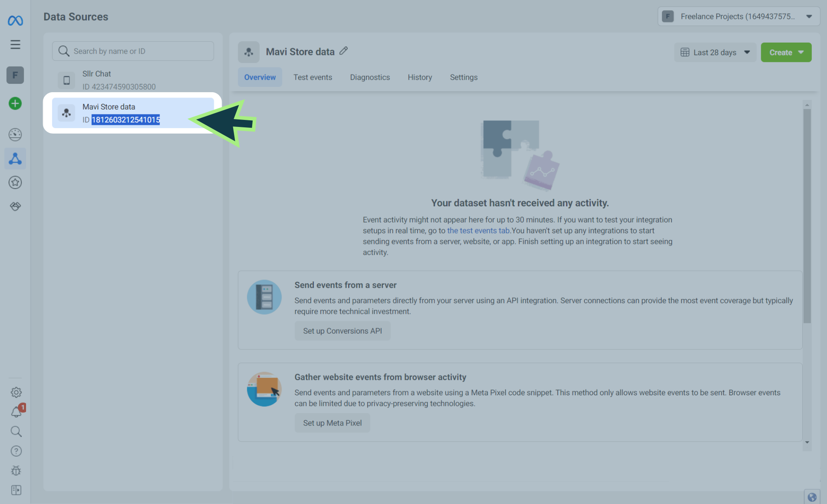Click Set up Conversions API button
The image size is (827, 504).
click(342, 331)
